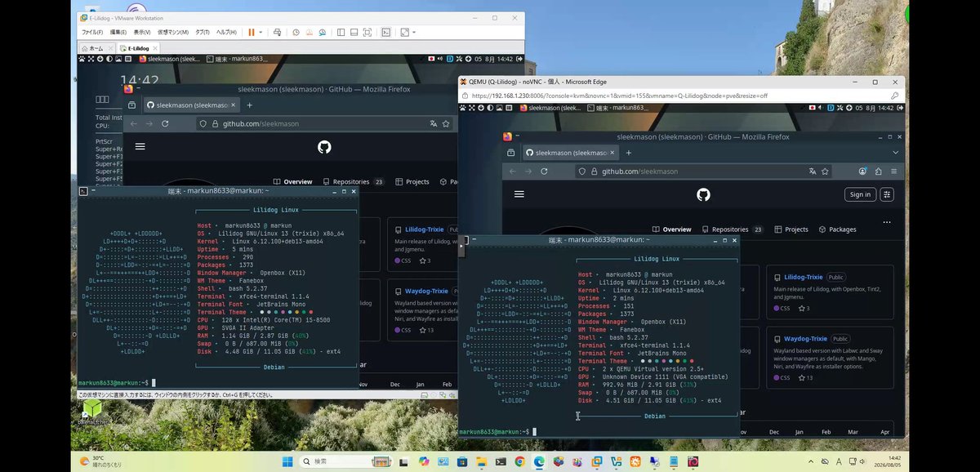Click VMware send Ctrl+Alt+Del icon
980x472 pixels.
click(277, 32)
